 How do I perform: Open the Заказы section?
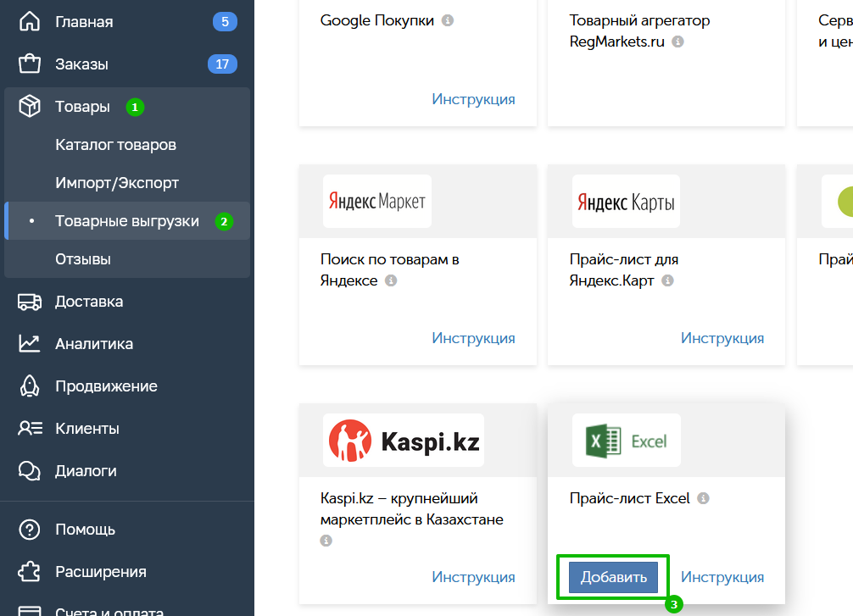tap(126, 64)
